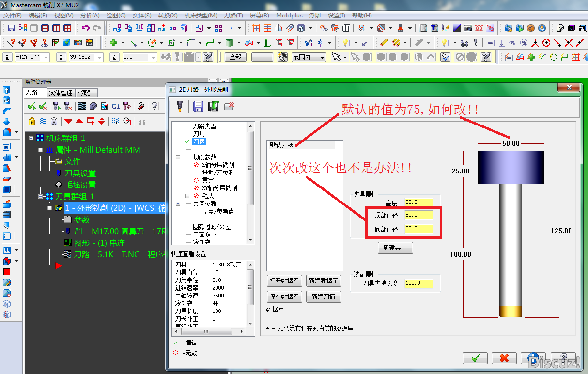588x374 pixels.
Task: Move insert arrow down red triangle icon
Action: [x=68, y=121]
